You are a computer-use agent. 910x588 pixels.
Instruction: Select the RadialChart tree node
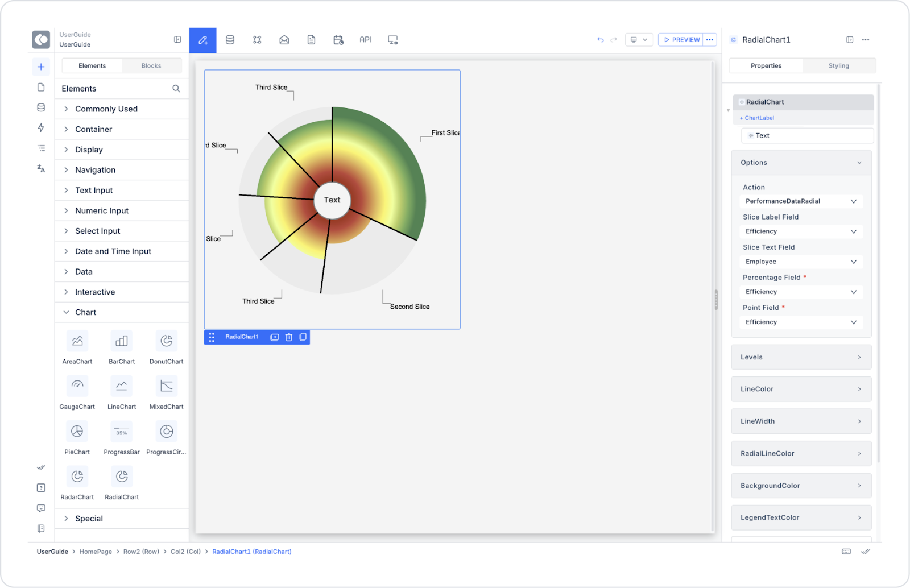(x=803, y=102)
